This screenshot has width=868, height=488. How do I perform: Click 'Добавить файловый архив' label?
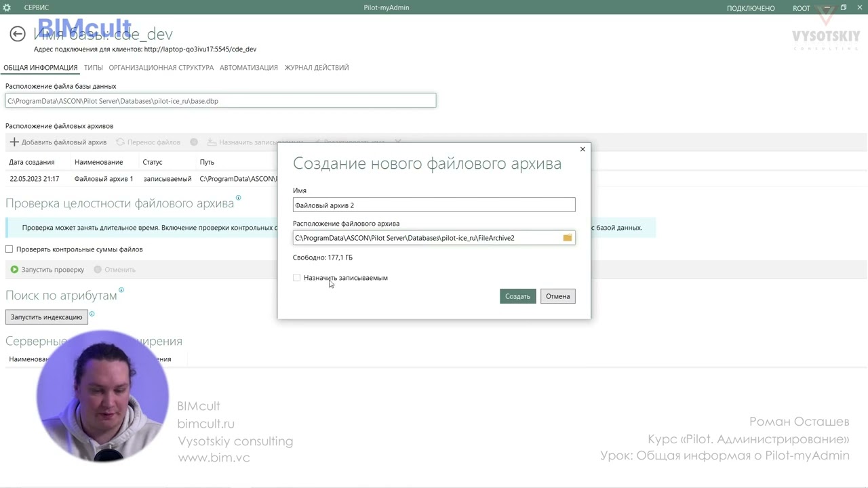[x=64, y=142]
